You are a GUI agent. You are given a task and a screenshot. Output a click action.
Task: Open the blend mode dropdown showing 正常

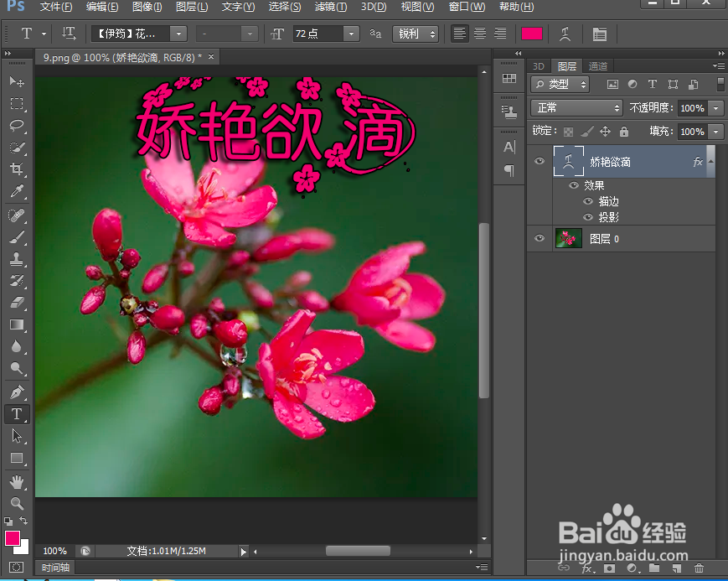point(576,108)
